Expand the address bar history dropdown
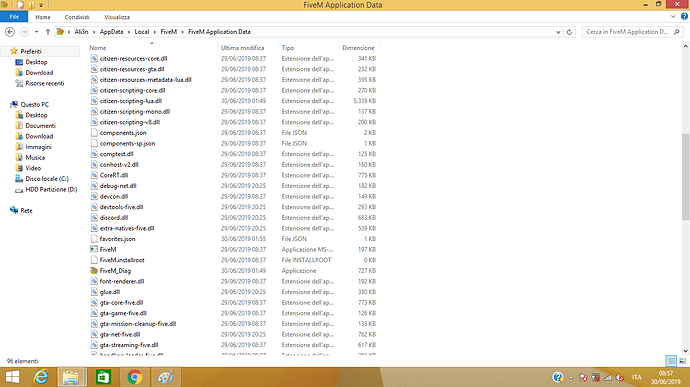Image resolution: width=690 pixels, height=387 pixels. (558, 32)
